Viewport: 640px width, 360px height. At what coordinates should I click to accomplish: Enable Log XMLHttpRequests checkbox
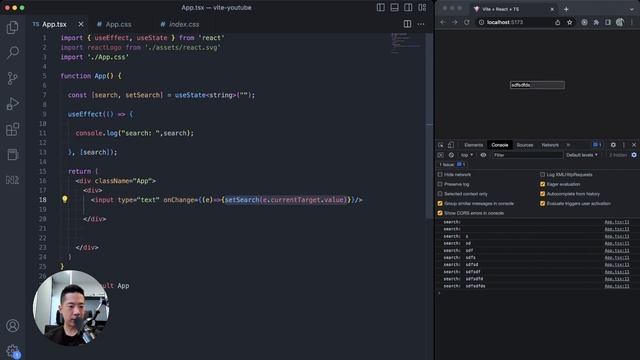click(x=542, y=174)
